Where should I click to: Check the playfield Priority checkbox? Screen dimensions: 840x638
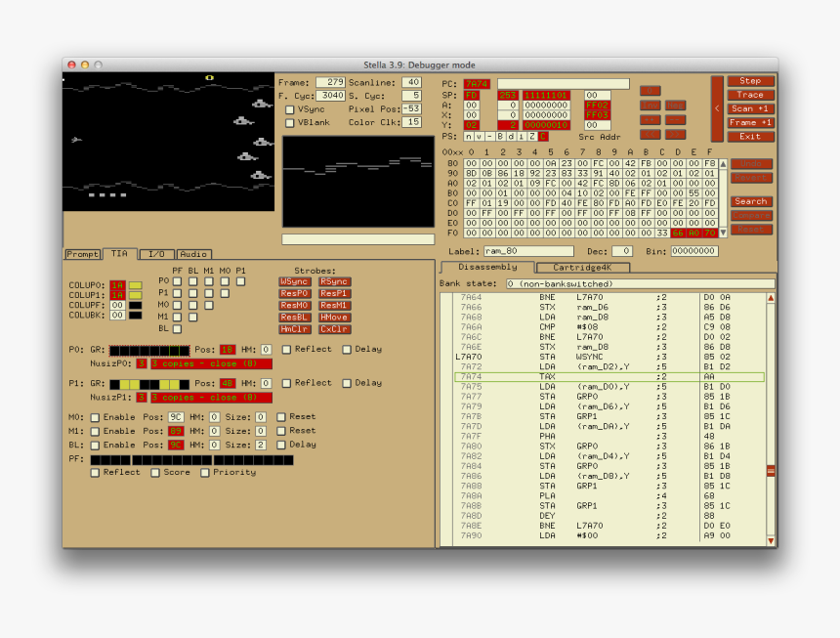coord(205,473)
